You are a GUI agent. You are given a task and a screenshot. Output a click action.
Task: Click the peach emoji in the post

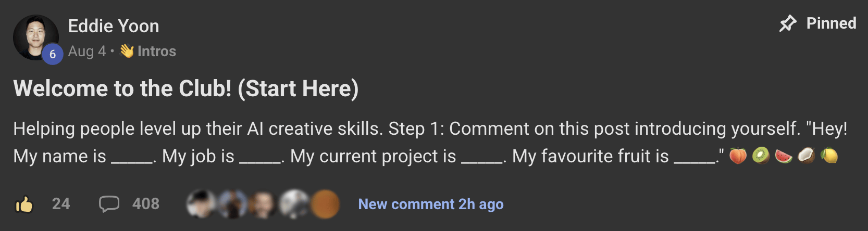[738, 156]
